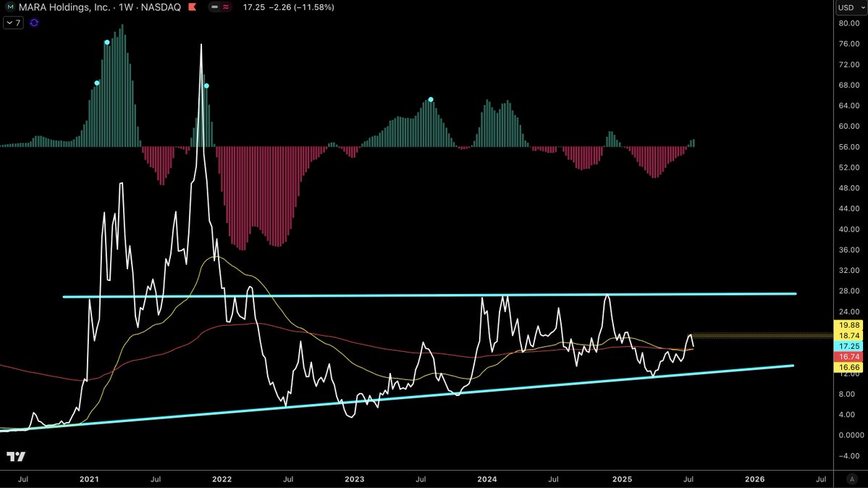
Task: Select the cyan dot at the histogram's highest 2021 peak
Action: click(107, 43)
